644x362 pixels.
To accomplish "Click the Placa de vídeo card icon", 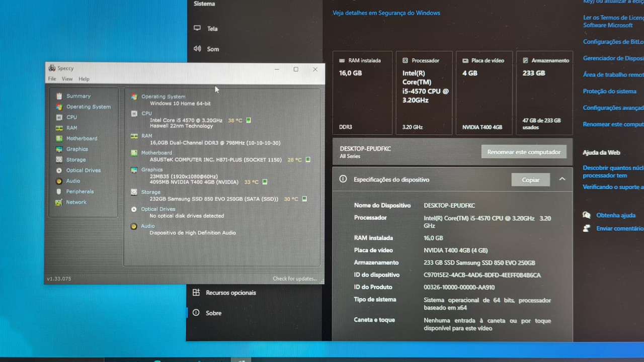I will pos(465,60).
